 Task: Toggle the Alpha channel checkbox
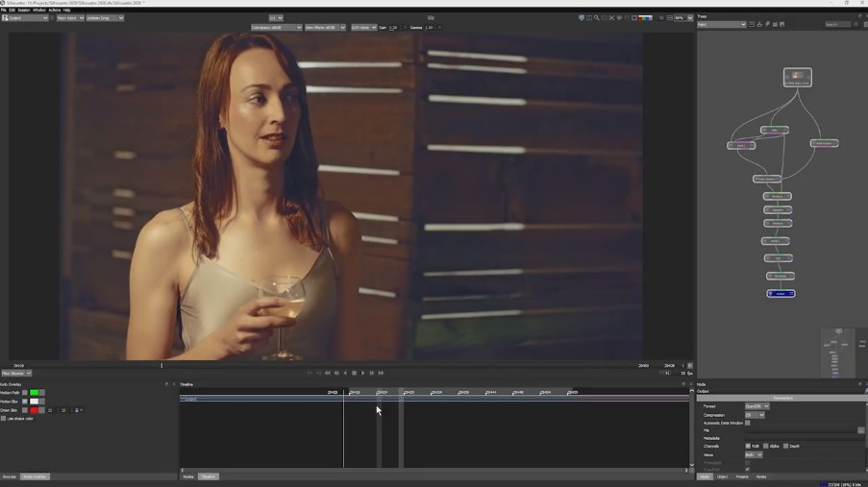[x=765, y=446]
